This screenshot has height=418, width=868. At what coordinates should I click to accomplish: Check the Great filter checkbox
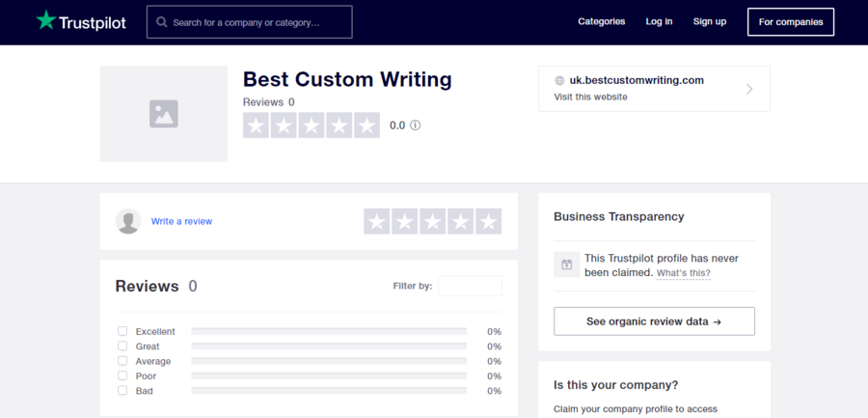[x=122, y=346]
